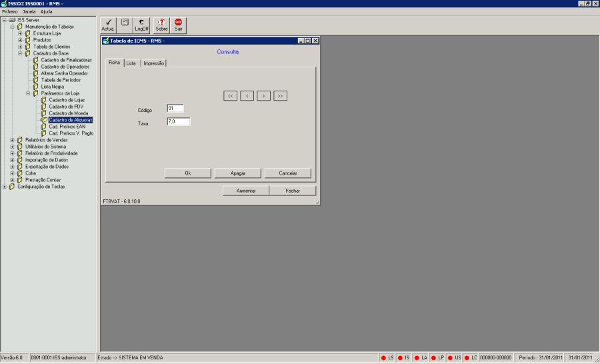This screenshot has width=600, height=364.
Task: Click the '0001-0001-ISS-administrator' status entry
Action: [59, 358]
